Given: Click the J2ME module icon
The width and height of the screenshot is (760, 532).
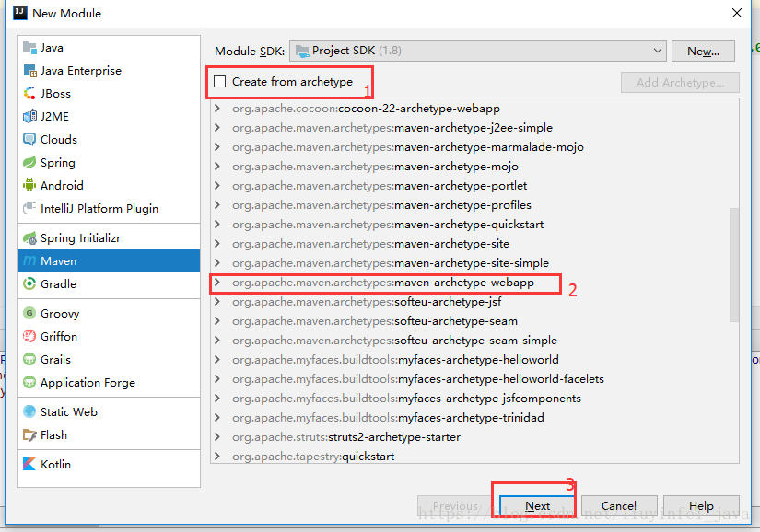Looking at the screenshot, I should coord(29,116).
